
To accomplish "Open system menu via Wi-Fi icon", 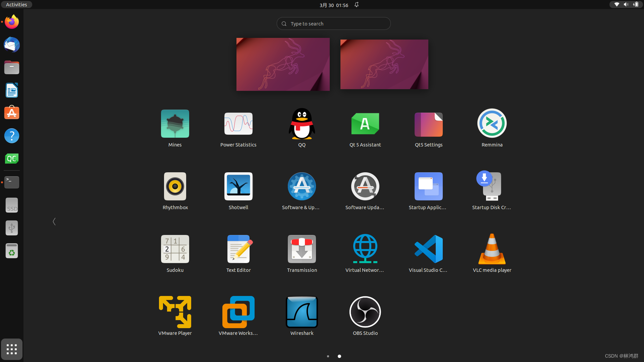I will pyautogui.click(x=616, y=5).
